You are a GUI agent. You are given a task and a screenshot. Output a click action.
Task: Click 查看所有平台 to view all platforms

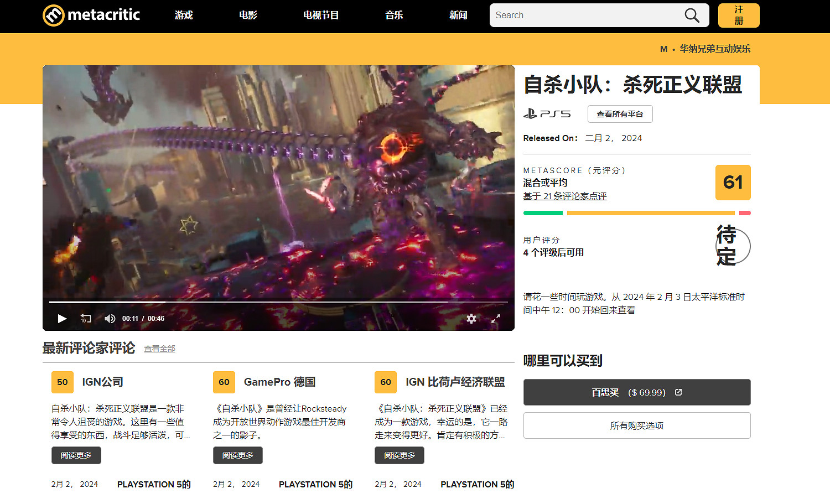(x=620, y=114)
